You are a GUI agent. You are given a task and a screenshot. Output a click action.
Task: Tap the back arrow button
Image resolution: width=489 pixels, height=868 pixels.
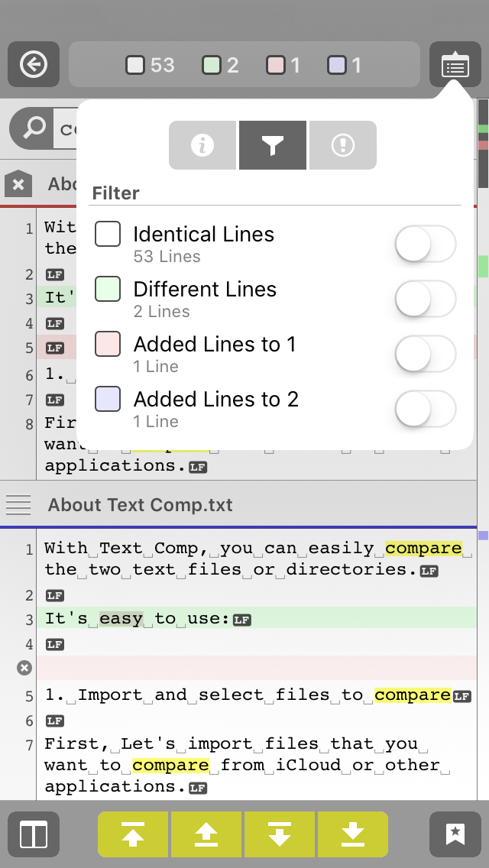34,64
